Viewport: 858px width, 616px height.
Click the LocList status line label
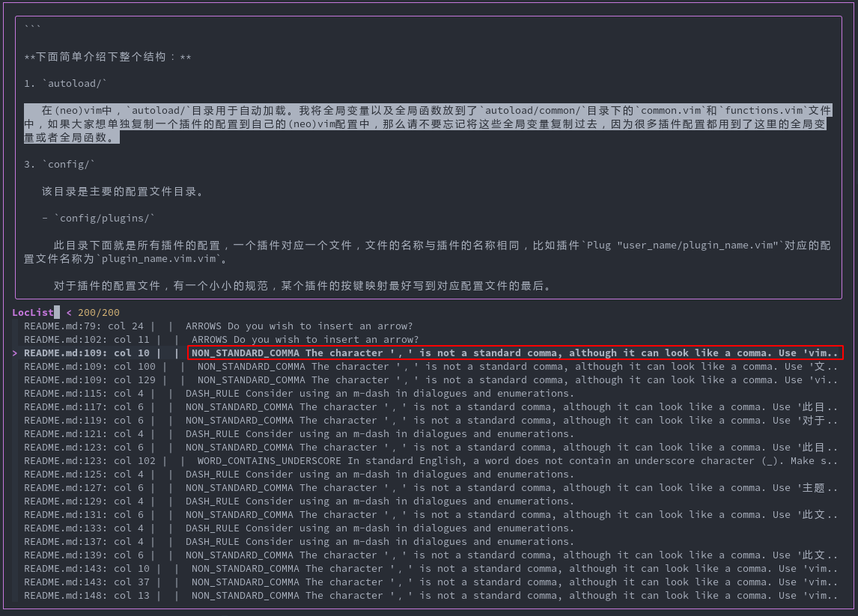(33, 312)
